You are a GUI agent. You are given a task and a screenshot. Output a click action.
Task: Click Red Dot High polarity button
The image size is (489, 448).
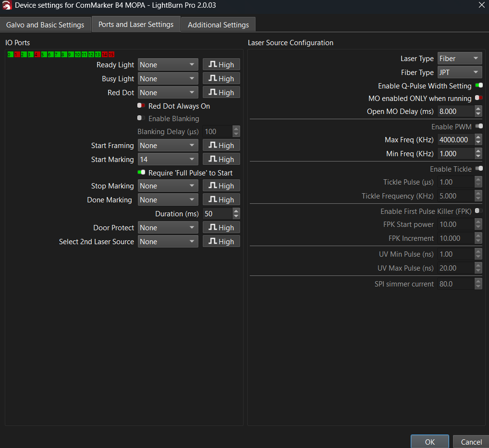click(221, 93)
